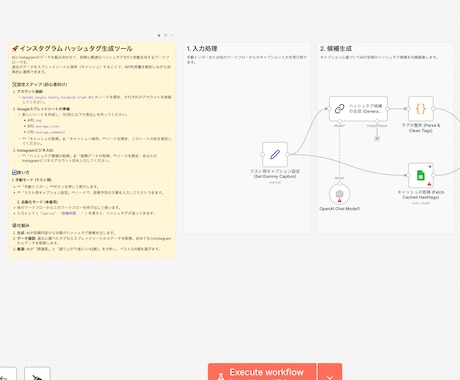Click Execute workflow button

[x=262, y=372]
